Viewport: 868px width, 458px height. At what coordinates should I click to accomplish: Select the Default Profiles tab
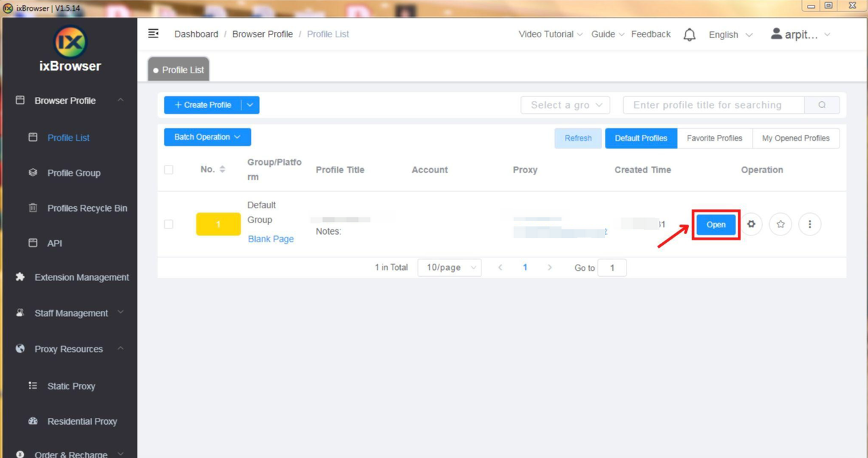tap(641, 138)
